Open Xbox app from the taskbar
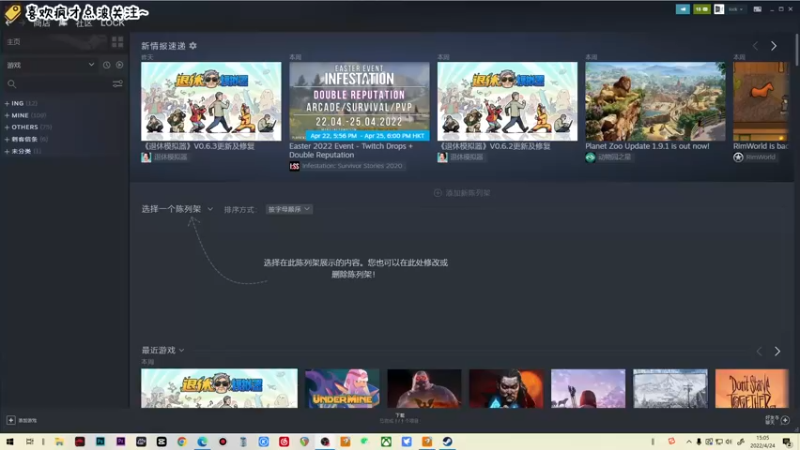The width and height of the screenshot is (800, 450). click(386, 441)
